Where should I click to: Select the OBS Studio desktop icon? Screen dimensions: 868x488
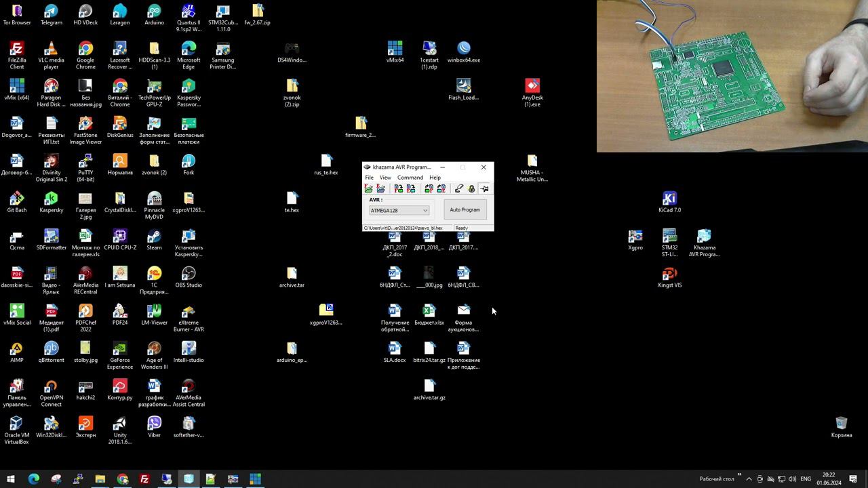(x=189, y=277)
